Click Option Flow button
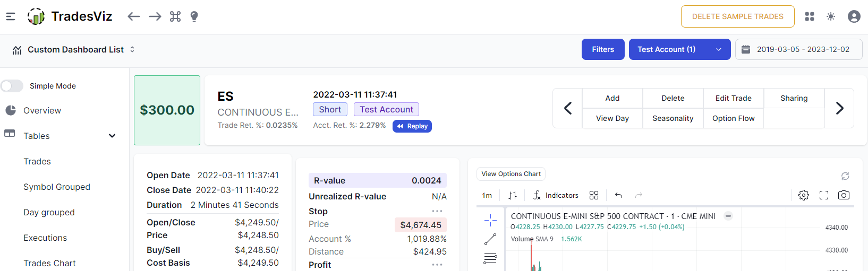Viewport: 868px width, 271px height. point(734,118)
